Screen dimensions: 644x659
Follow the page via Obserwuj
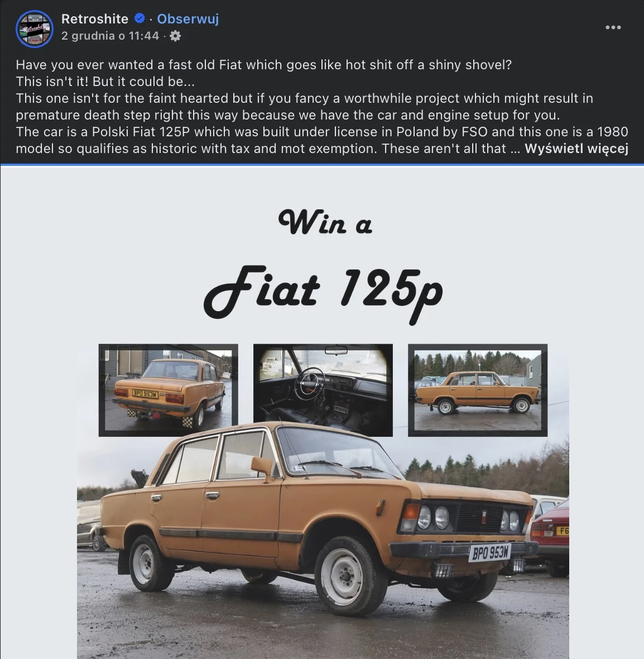coord(188,18)
